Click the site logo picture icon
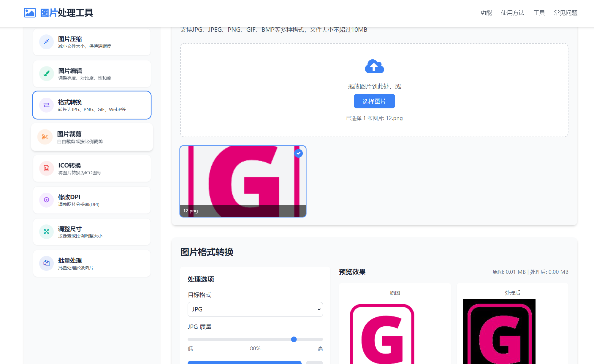The height and width of the screenshot is (364, 594). 30,13
